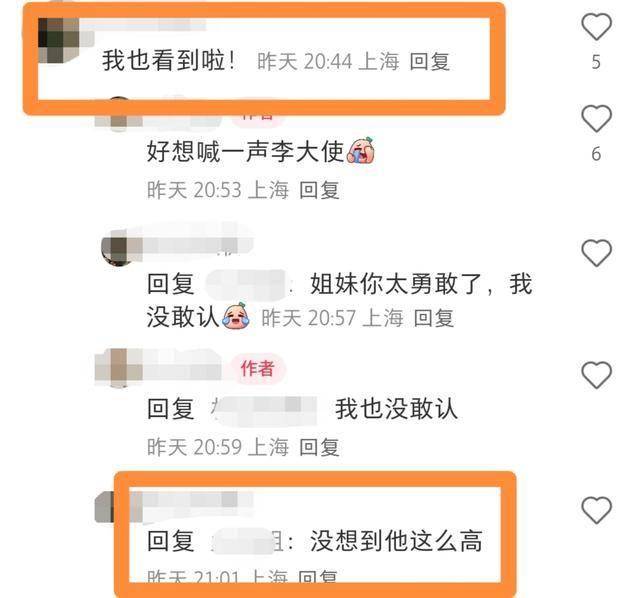Like the '好想喊一声李大使' comment

pyautogui.click(x=596, y=118)
